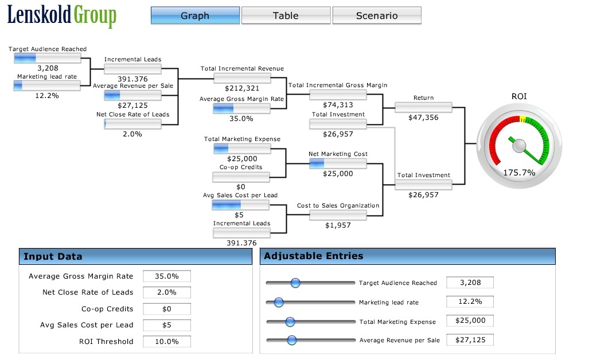Image resolution: width=593 pixels, height=364 pixels.
Task: Click the ROI Threshold input field
Action: tap(167, 342)
